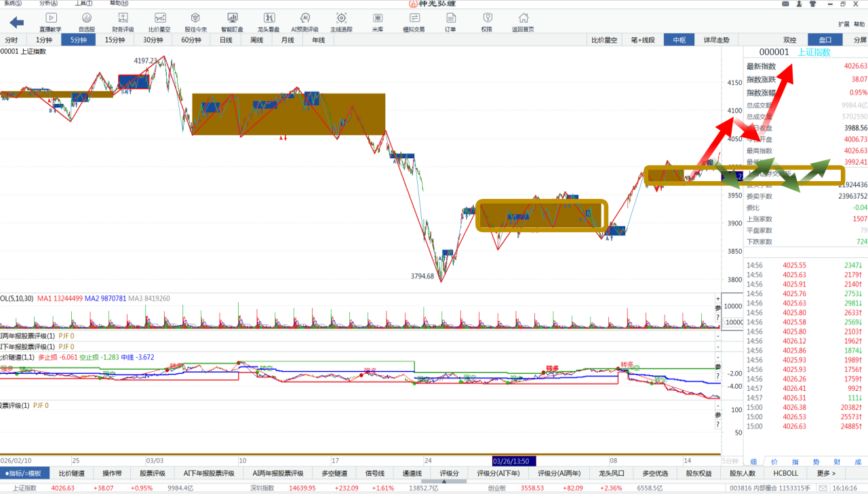Switch to the 15分钟 period tab
868x494 pixels.
click(x=115, y=40)
